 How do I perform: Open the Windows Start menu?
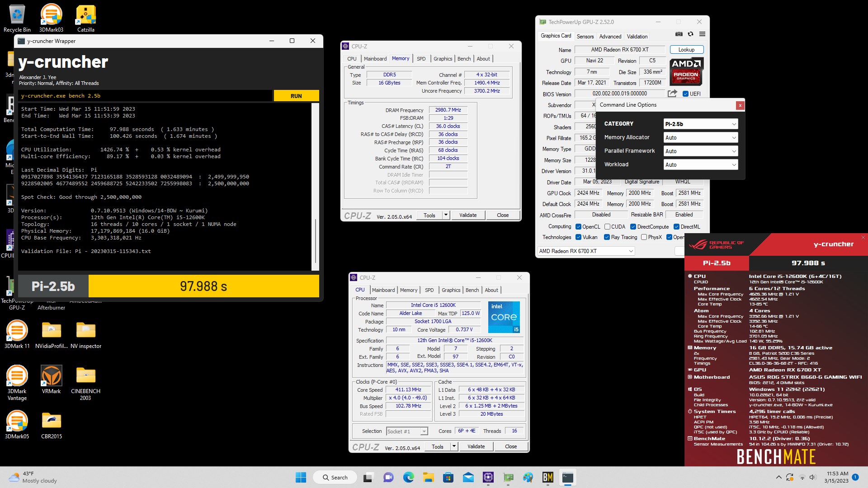(x=301, y=477)
